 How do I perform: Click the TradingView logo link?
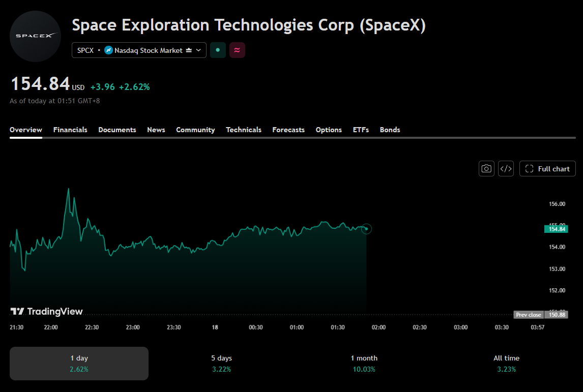click(46, 311)
